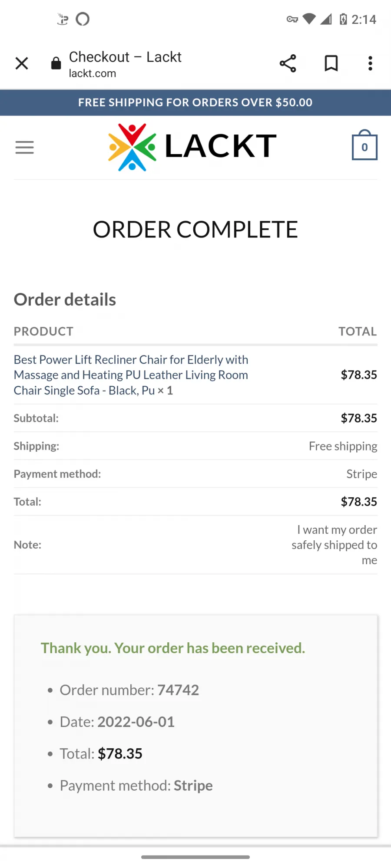Tap the secure lock icon

56,63
